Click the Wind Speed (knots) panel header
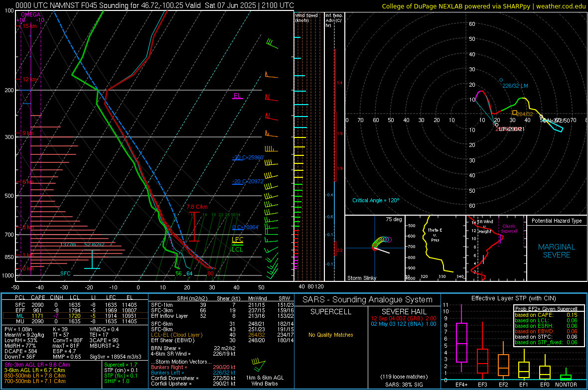The width and height of the screenshot is (588, 390). click(306, 18)
